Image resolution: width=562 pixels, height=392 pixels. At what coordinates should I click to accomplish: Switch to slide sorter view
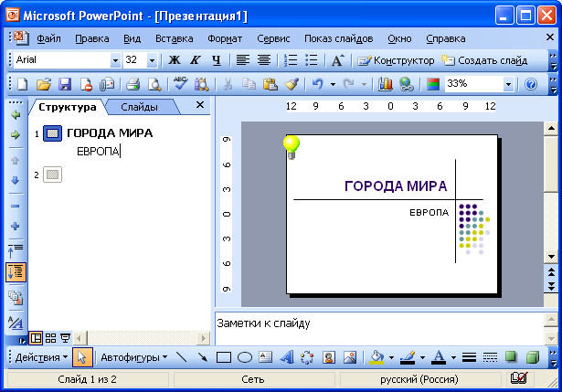click(50, 338)
